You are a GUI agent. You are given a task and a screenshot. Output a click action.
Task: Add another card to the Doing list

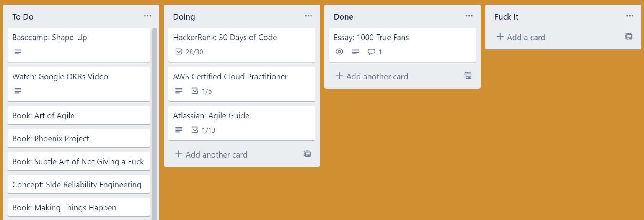211,154
